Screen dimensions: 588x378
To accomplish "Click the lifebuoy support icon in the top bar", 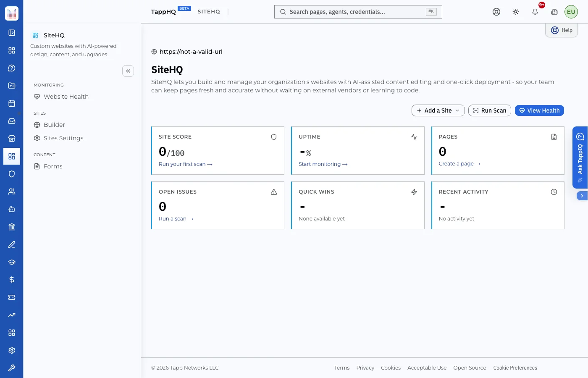I will click(496, 12).
